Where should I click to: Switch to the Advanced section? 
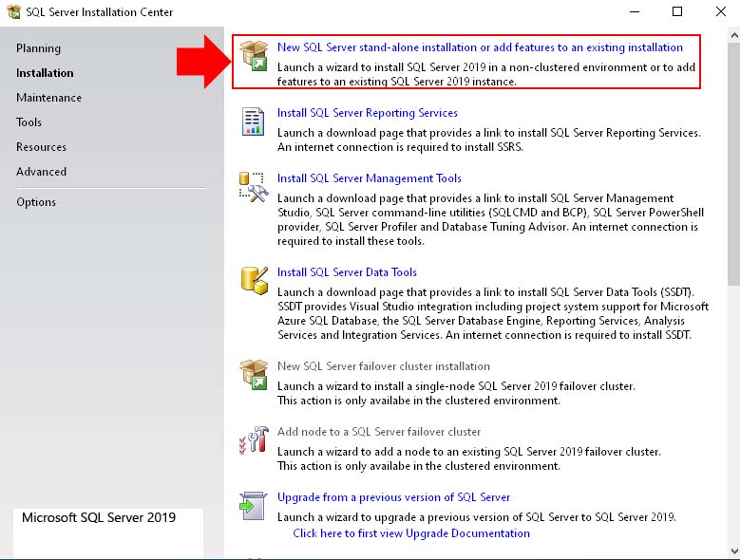tap(41, 172)
